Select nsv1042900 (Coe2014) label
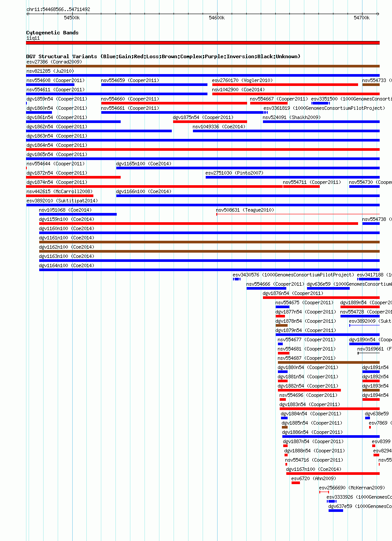The height and width of the screenshot is (541, 392). [x=239, y=90]
